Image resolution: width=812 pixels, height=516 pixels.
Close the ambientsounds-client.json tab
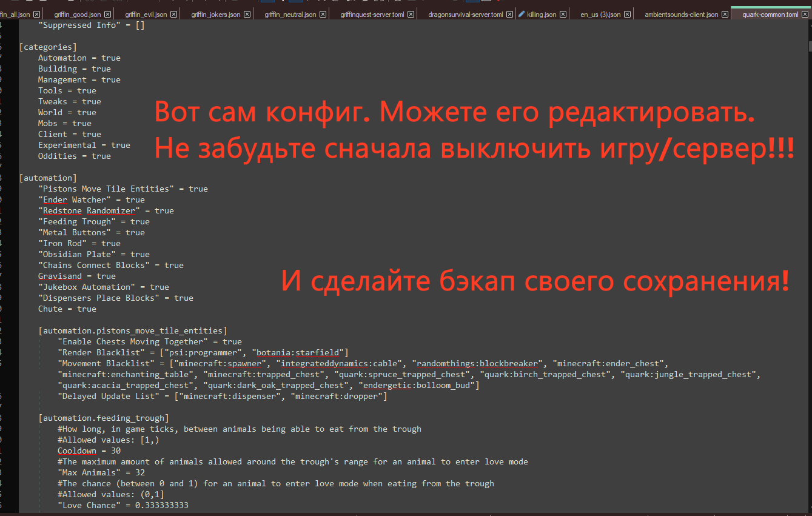click(x=725, y=14)
